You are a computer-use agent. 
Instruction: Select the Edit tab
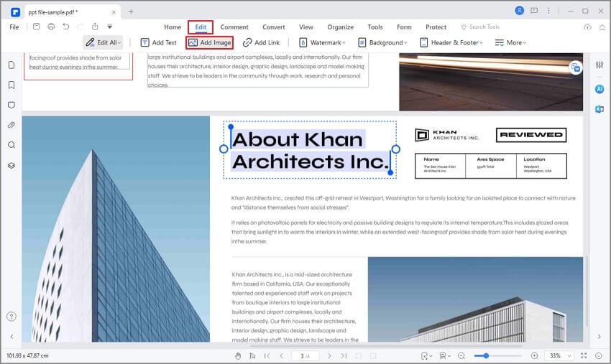201,27
